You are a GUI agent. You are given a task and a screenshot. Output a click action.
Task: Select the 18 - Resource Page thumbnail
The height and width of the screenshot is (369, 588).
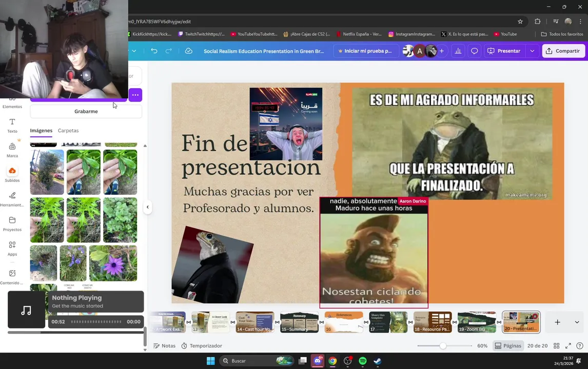pos(433,322)
